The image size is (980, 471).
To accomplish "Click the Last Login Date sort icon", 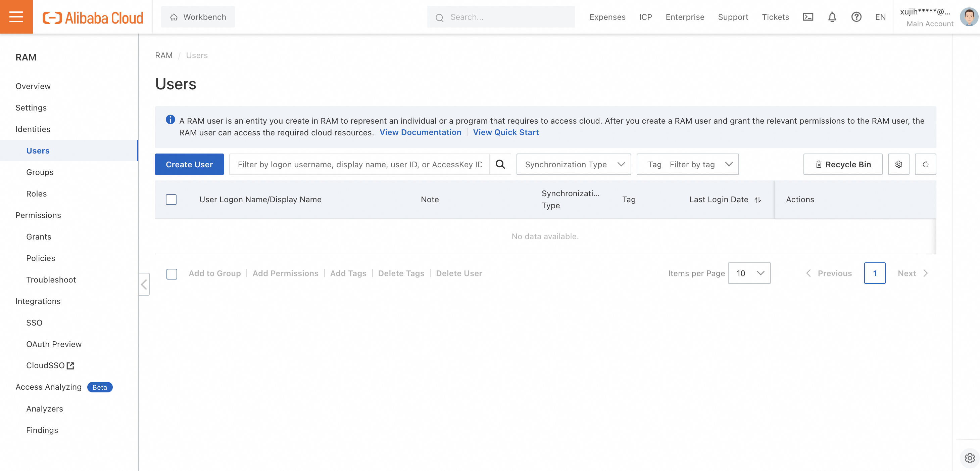I will tap(757, 200).
